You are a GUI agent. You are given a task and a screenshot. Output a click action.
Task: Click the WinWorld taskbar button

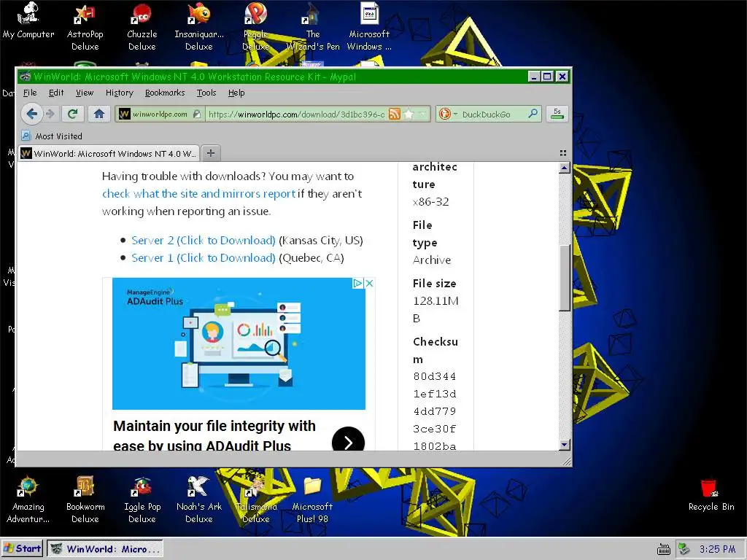click(105, 548)
